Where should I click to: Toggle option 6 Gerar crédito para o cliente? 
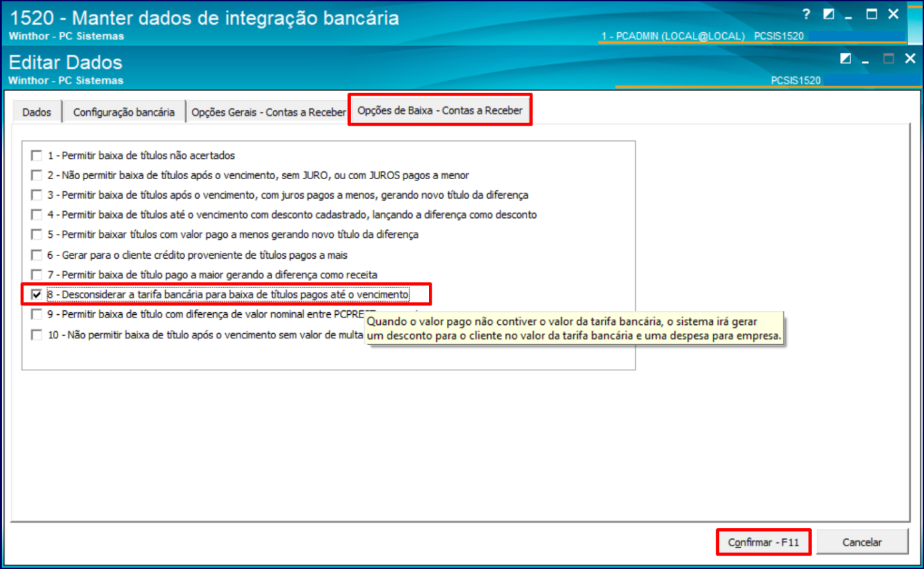point(36,255)
